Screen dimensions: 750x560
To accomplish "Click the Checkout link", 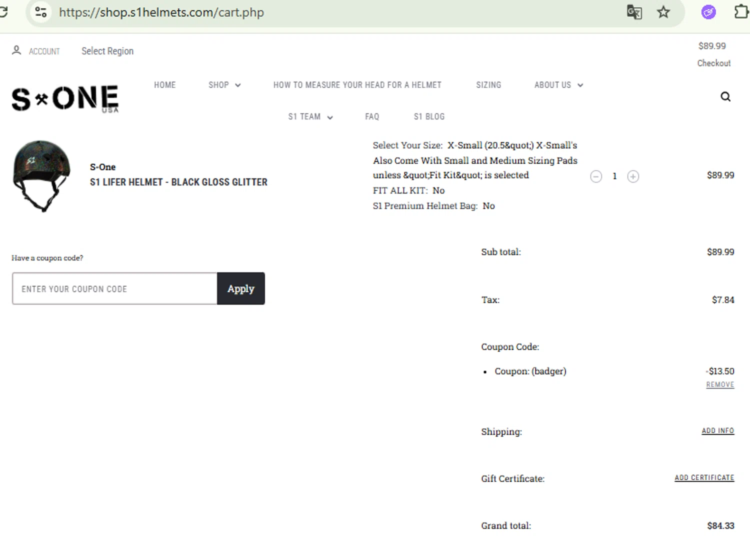I will tap(714, 63).
